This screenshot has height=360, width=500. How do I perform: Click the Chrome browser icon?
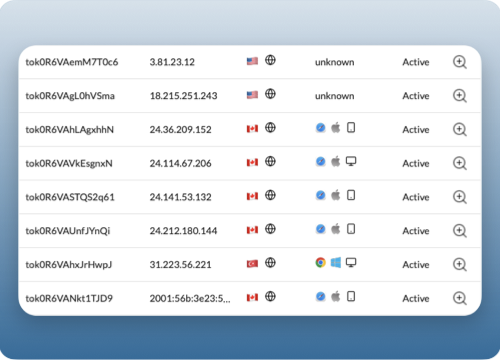pyautogui.click(x=320, y=263)
